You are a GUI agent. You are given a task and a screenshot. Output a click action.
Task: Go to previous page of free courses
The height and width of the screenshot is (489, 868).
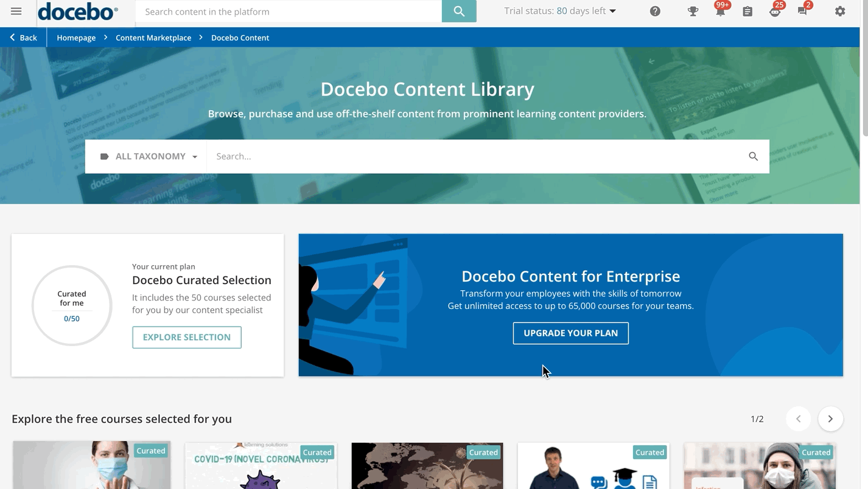798,419
